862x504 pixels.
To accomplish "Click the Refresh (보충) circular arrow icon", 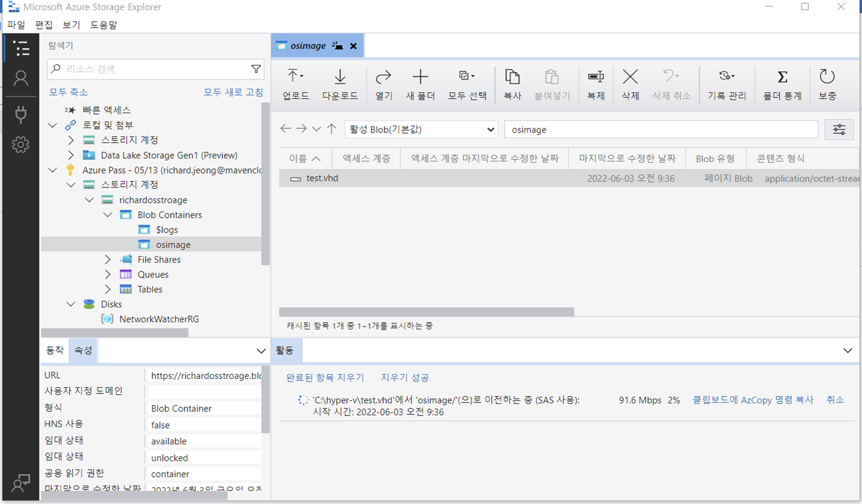I will [827, 77].
